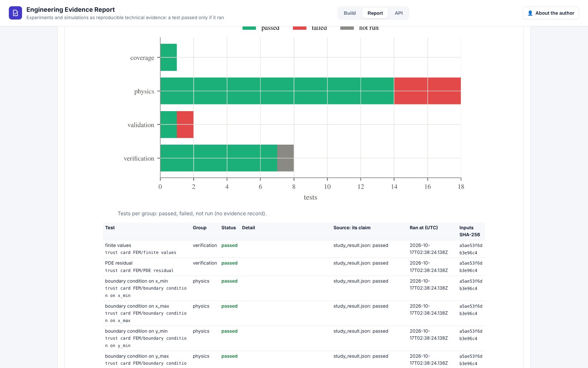Click boundary condition on y_max test name

137,356
